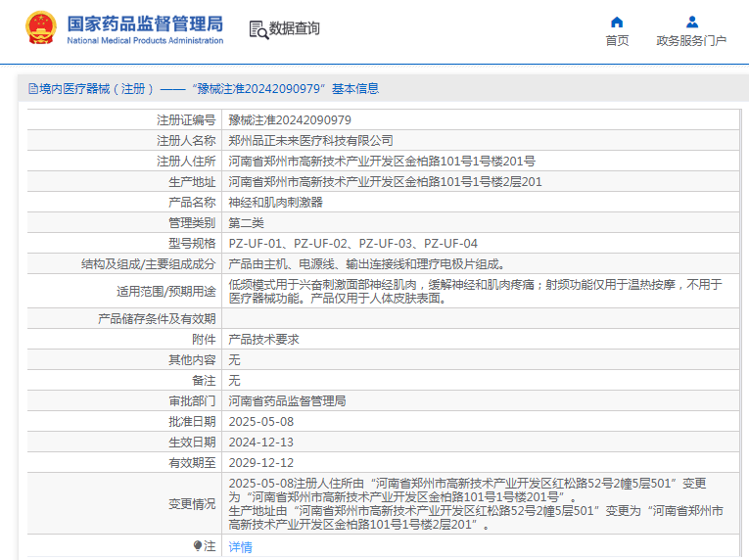Click the 批准日期 row label
The width and height of the screenshot is (749, 560).
click(192, 421)
